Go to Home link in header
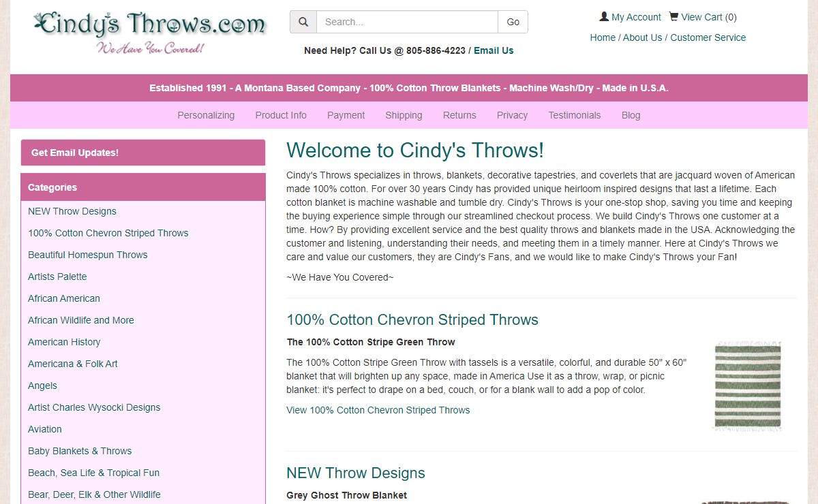 coord(603,37)
